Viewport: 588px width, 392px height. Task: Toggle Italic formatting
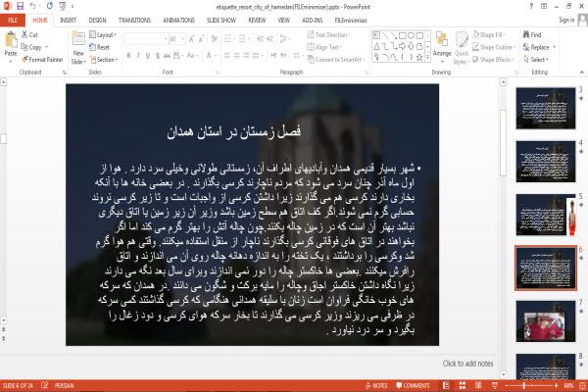[138, 56]
